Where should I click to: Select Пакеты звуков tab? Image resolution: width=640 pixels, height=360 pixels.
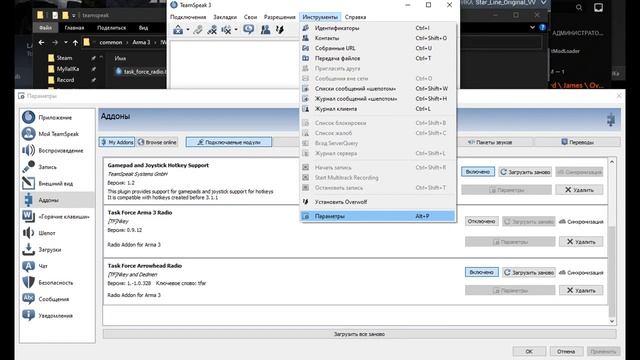(x=490, y=142)
